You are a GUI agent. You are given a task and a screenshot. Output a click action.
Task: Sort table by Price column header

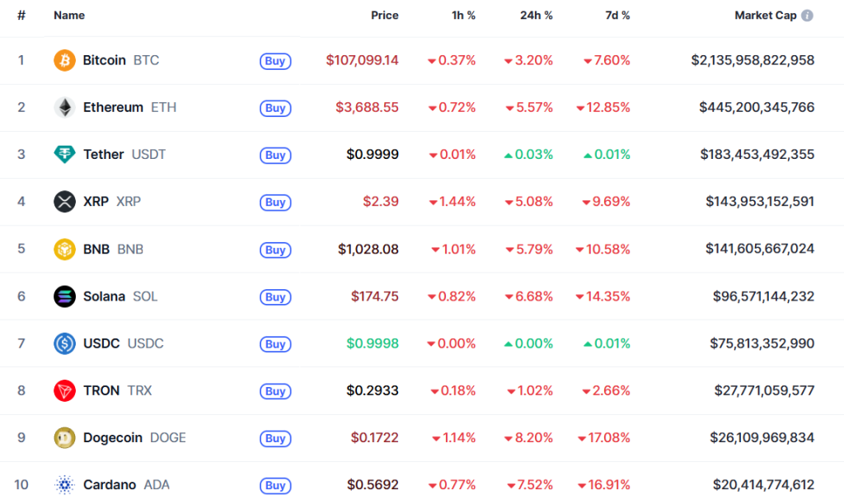(384, 16)
